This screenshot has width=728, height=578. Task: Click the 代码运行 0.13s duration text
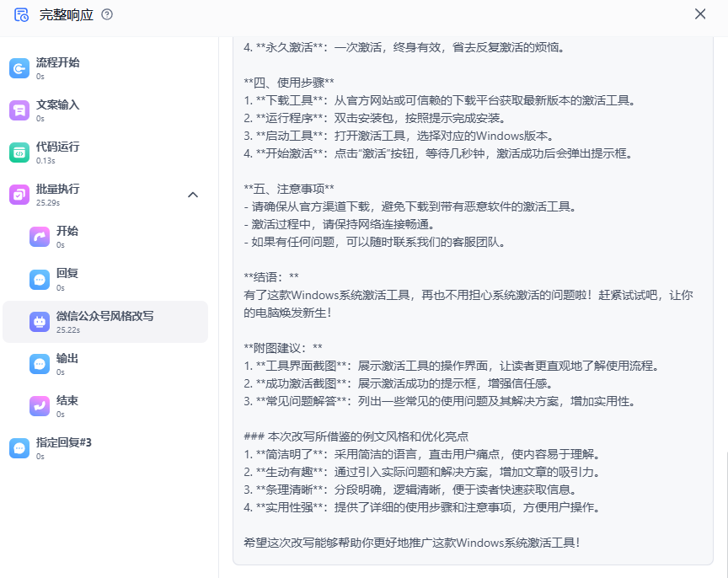(45, 160)
